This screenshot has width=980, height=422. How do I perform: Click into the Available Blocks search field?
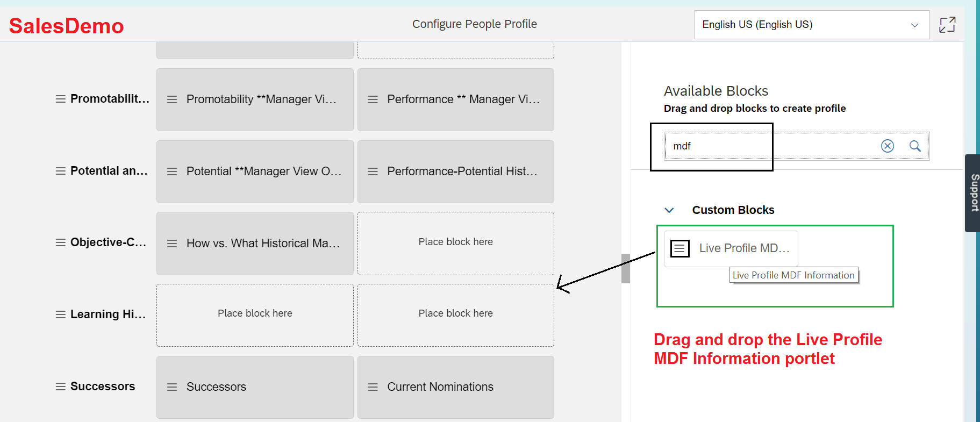pos(797,146)
